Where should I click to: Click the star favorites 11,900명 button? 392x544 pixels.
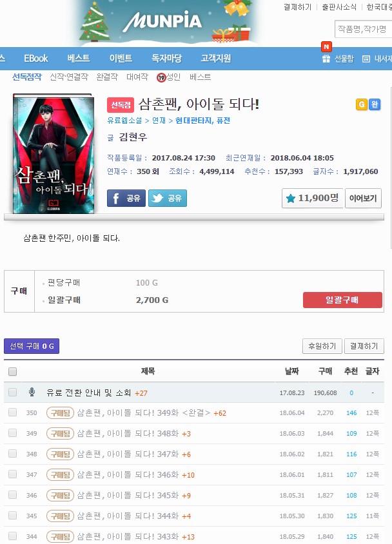(312, 198)
